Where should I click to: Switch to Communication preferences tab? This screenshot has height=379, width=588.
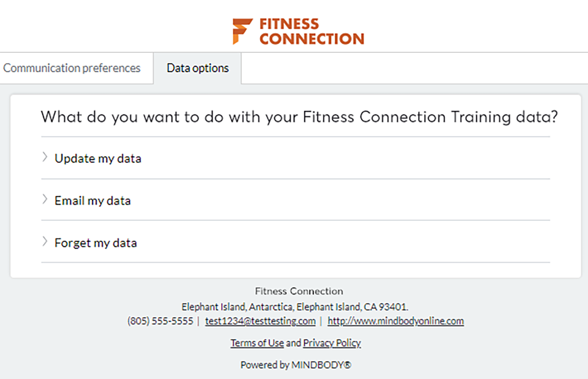click(x=72, y=68)
